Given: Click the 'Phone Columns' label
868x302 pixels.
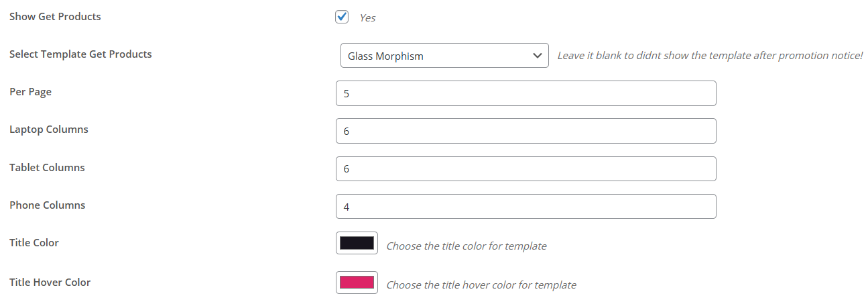Looking at the screenshot, I should pos(47,205).
